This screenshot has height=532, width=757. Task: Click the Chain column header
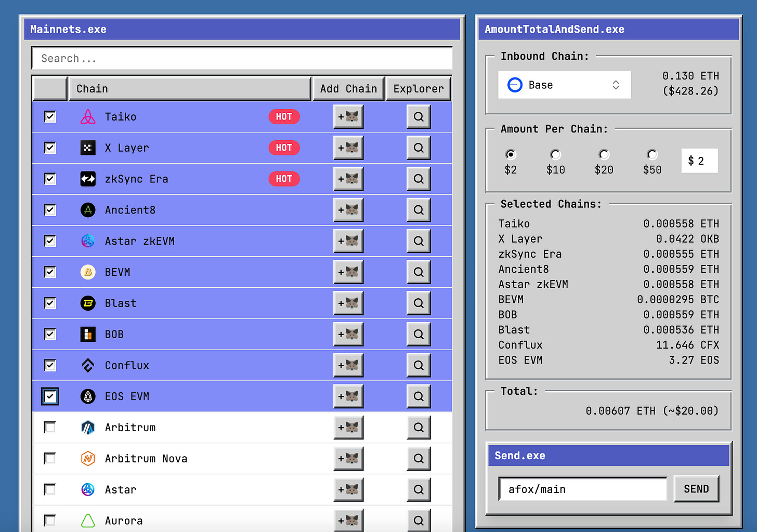[190, 89]
